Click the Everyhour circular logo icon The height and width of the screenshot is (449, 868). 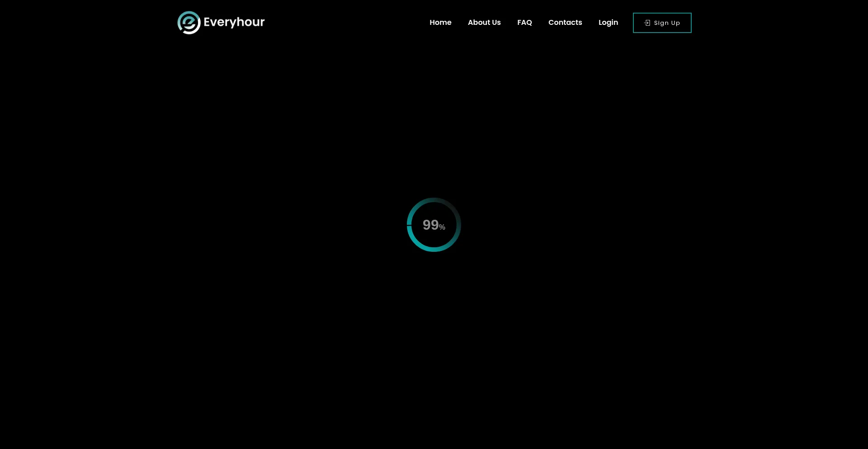tap(189, 23)
